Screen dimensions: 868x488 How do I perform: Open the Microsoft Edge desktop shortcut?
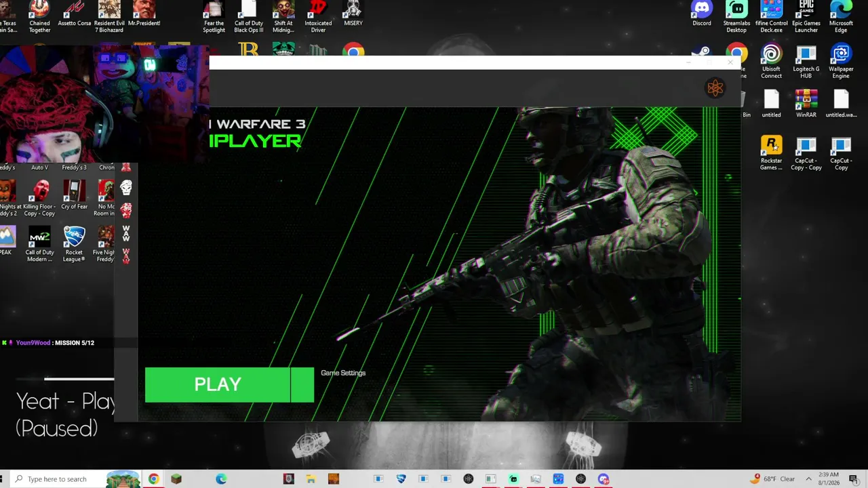(841, 16)
